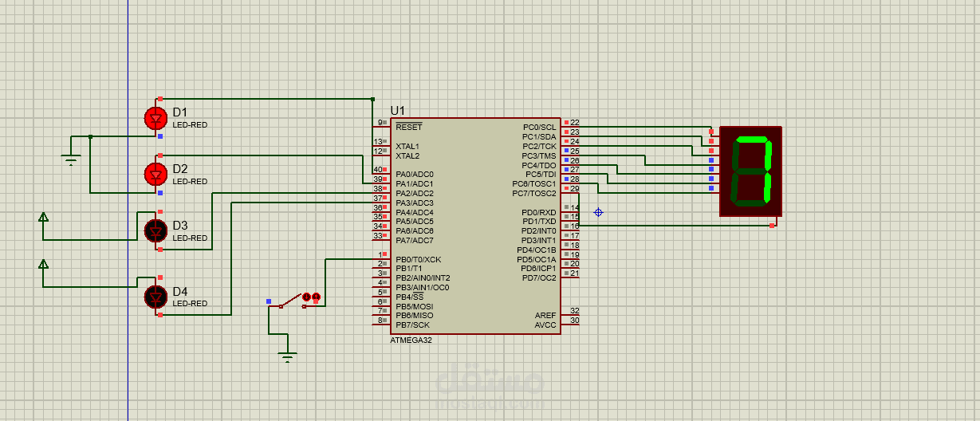
Task: Click the PC1/SDA pin label
Action: tap(540, 137)
